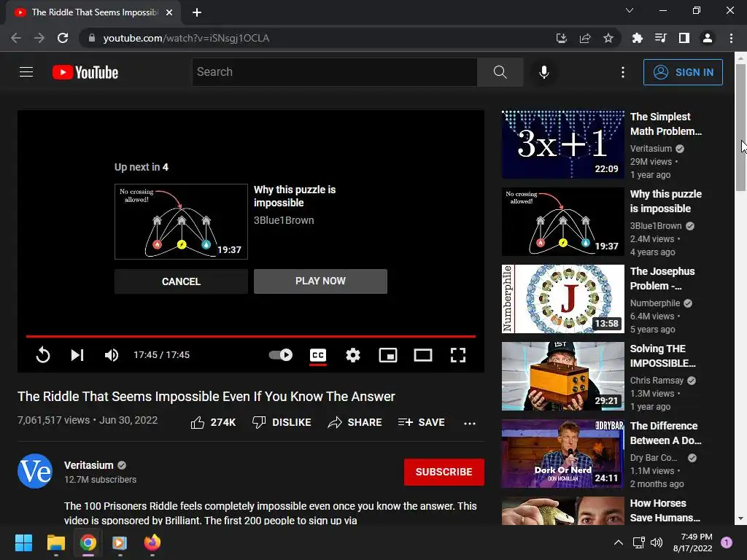The height and width of the screenshot is (560, 747).
Task: Install app icon in address bar
Action: point(562,38)
